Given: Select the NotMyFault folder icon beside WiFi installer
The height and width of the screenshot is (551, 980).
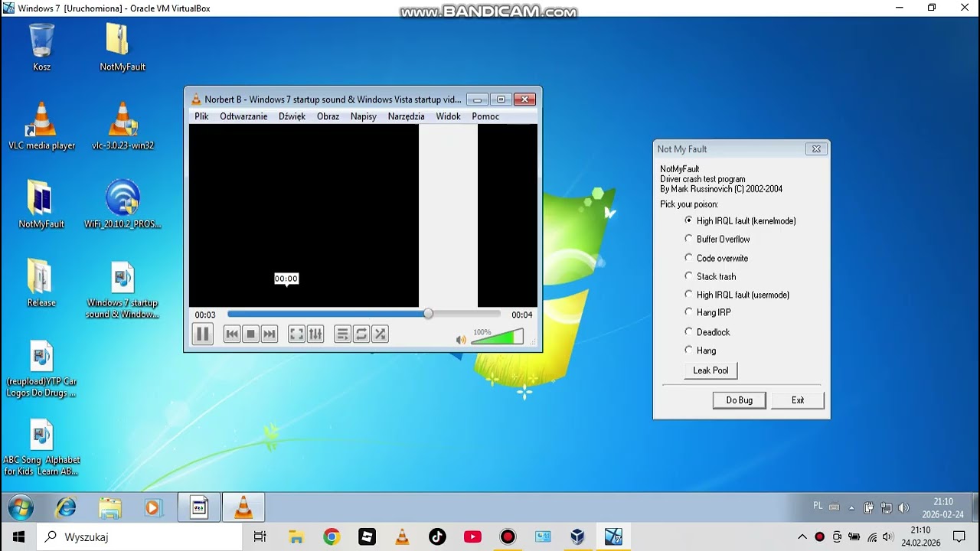Looking at the screenshot, I should click(41, 205).
